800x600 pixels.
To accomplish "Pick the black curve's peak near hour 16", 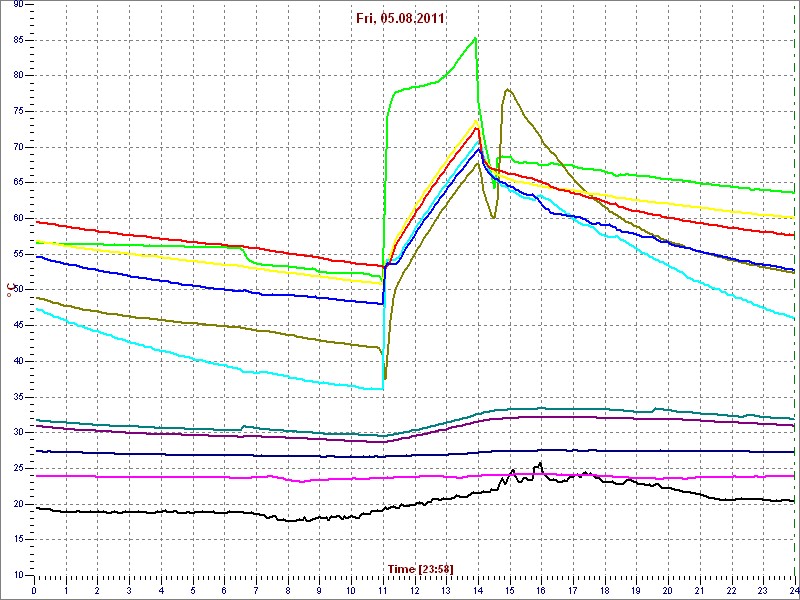I will (x=539, y=464).
